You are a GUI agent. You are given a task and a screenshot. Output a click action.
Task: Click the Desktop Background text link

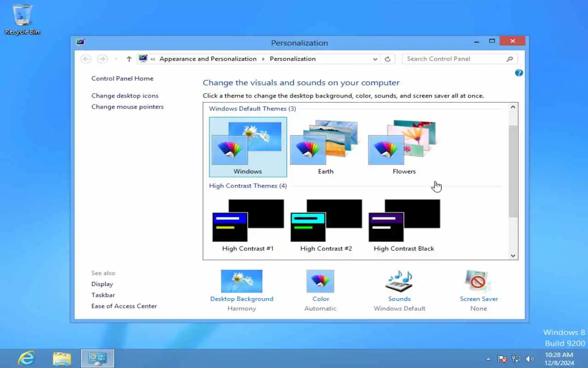pyautogui.click(x=242, y=299)
